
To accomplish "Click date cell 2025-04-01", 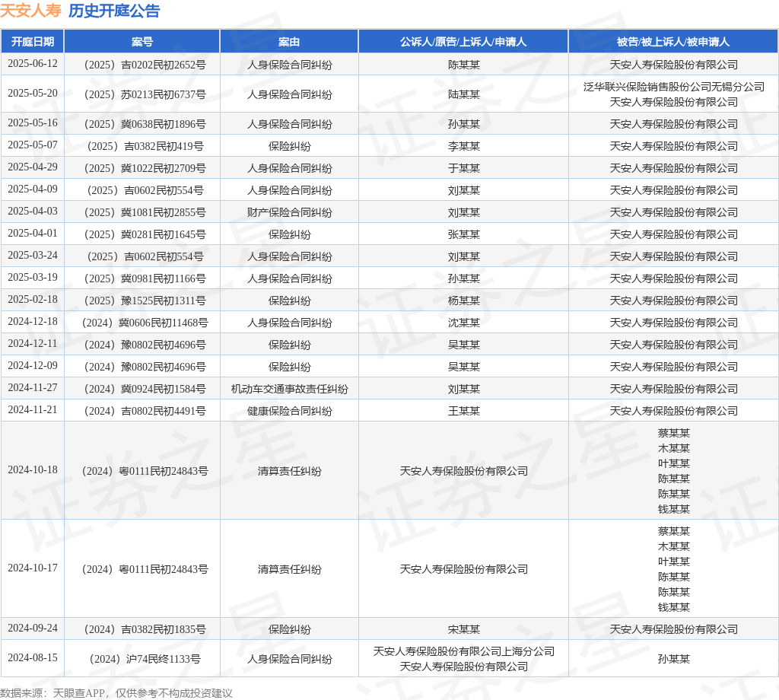I will pos(33,233).
